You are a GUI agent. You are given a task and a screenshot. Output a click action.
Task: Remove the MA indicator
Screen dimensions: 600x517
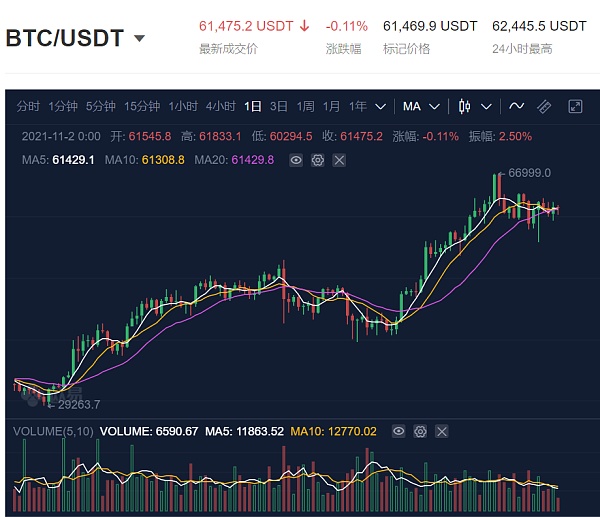339,159
